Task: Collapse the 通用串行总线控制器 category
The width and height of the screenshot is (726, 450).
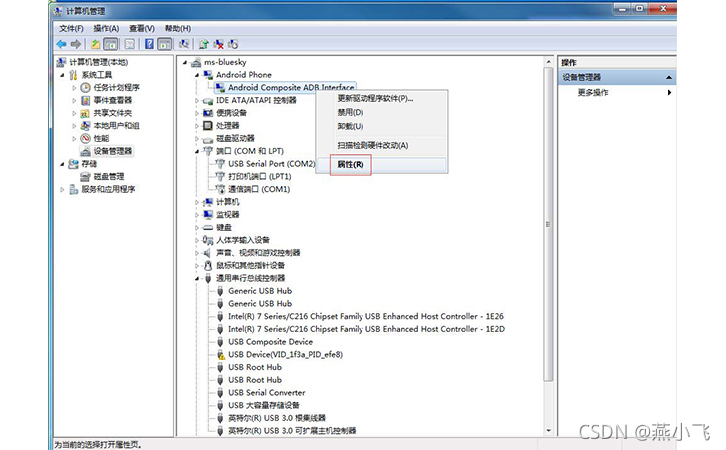Action: tap(197, 278)
